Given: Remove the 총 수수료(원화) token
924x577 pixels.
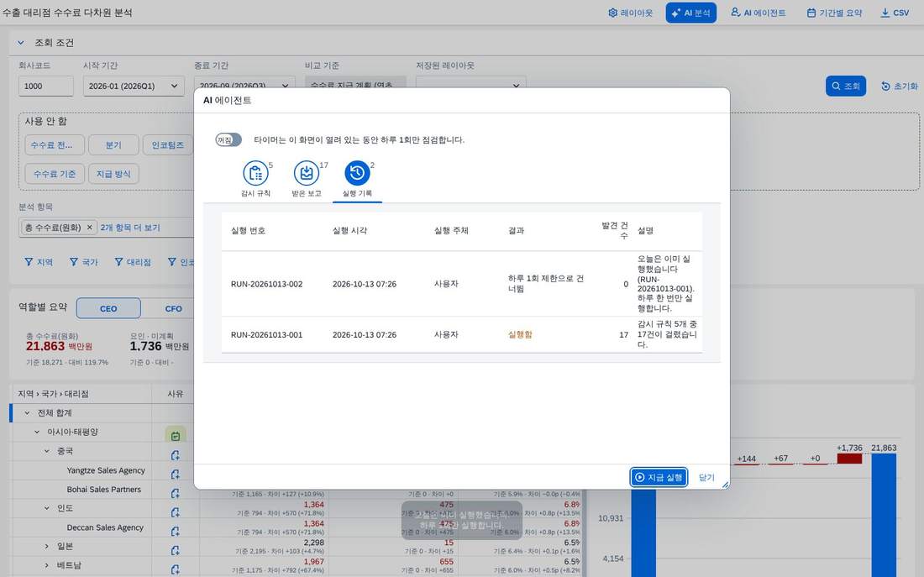Looking at the screenshot, I should click(x=90, y=227).
